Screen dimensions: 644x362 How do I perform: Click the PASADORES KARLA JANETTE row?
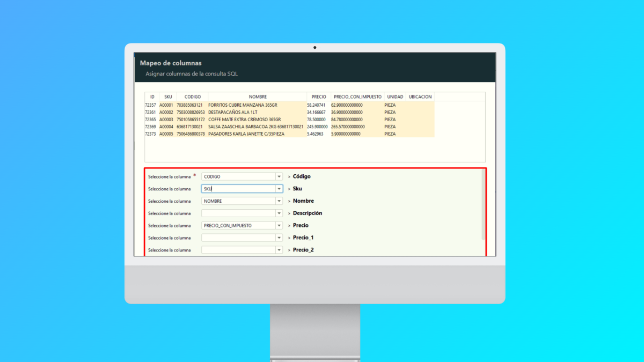(x=247, y=134)
